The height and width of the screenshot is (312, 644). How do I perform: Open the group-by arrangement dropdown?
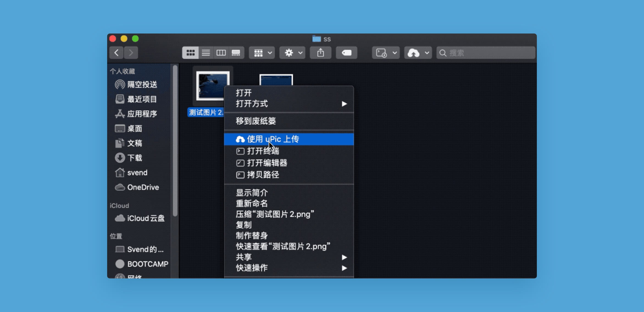[262, 53]
